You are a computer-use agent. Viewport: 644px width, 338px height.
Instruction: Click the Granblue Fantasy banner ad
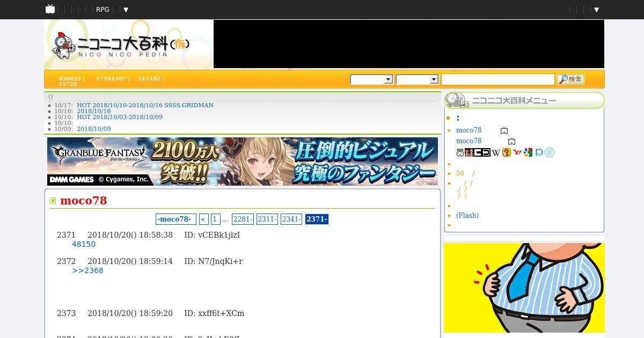point(243,161)
